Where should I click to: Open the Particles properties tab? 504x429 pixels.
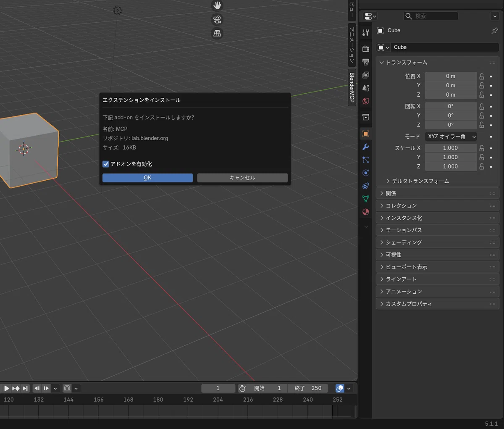(366, 160)
